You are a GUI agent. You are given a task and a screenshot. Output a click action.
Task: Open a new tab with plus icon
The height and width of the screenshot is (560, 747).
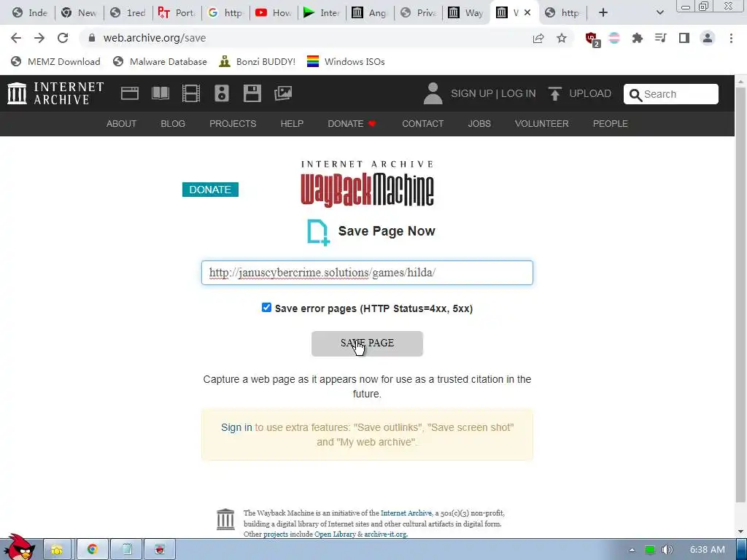603,12
